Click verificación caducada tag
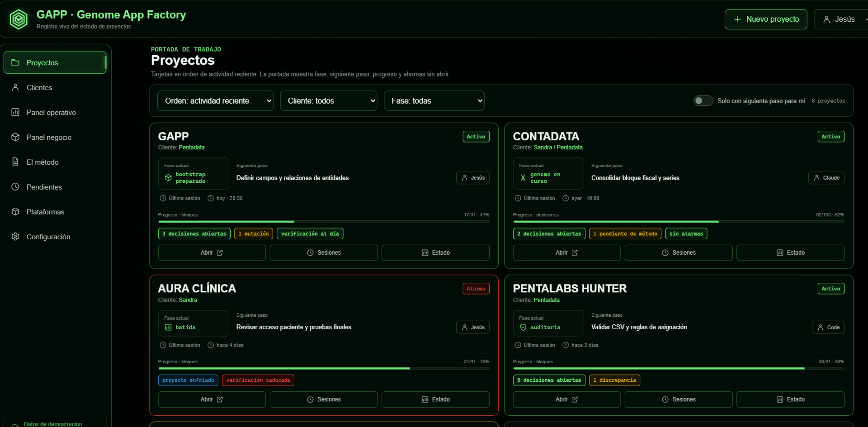The height and width of the screenshot is (427, 868). point(258,380)
